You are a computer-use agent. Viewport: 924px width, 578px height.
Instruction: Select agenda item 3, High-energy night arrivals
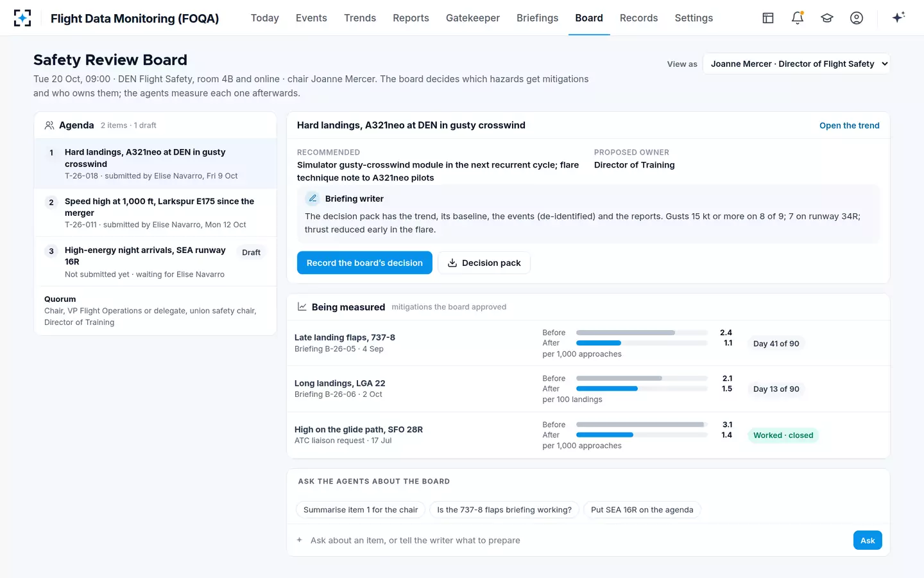[155, 262]
